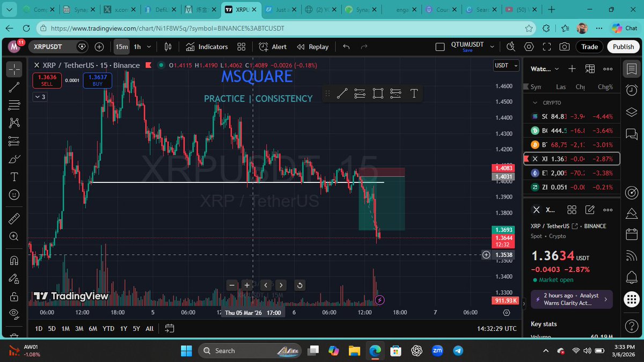Click the Publish button
This screenshot has width=644, height=362.
624,47
